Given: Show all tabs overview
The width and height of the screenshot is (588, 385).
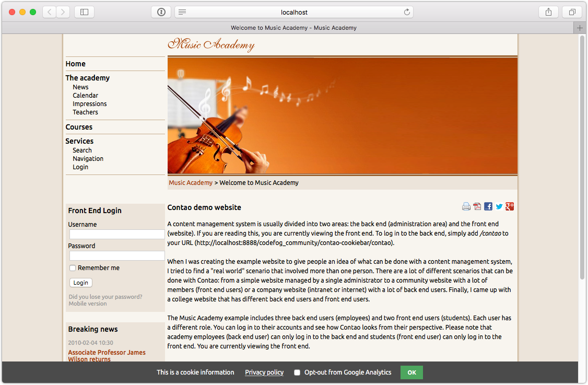Looking at the screenshot, I should click(572, 12).
